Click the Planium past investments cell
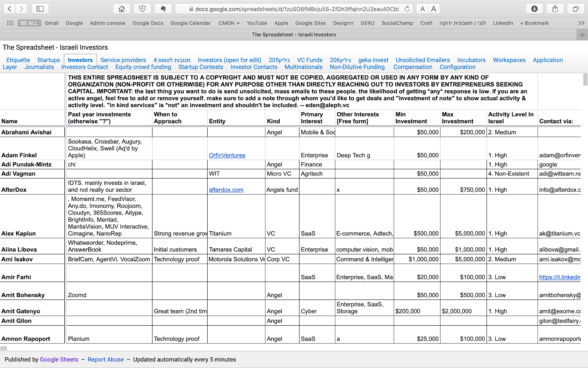This screenshot has width=588, height=368. tap(109, 335)
